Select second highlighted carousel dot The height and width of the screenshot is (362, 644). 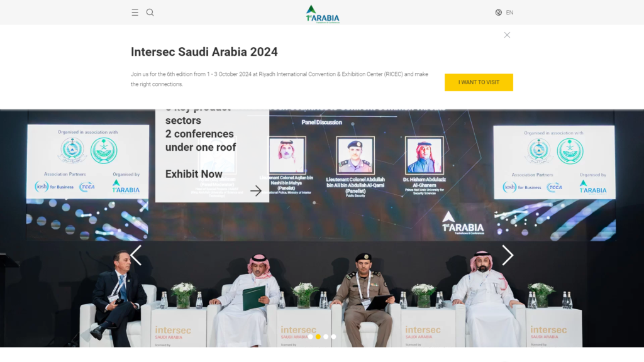(318, 337)
